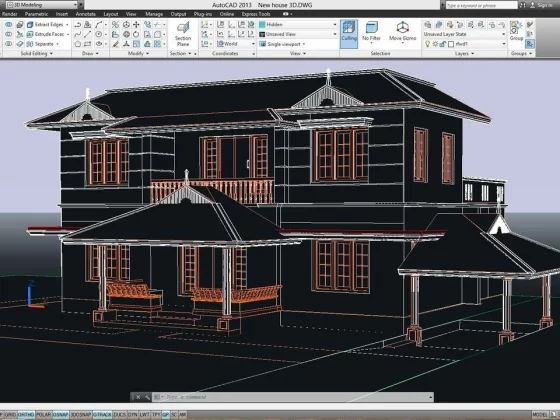The height and width of the screenshot is (420, 560).
Task: Activate the Culling selection button
Action: click(x=349, y=33)
